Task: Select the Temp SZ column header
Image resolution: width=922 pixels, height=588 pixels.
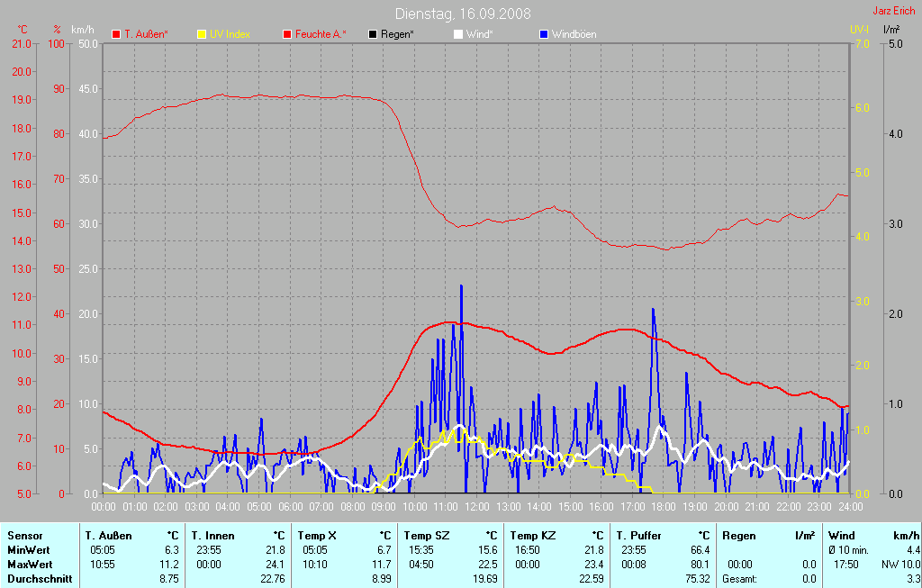Action: (426, 536)
